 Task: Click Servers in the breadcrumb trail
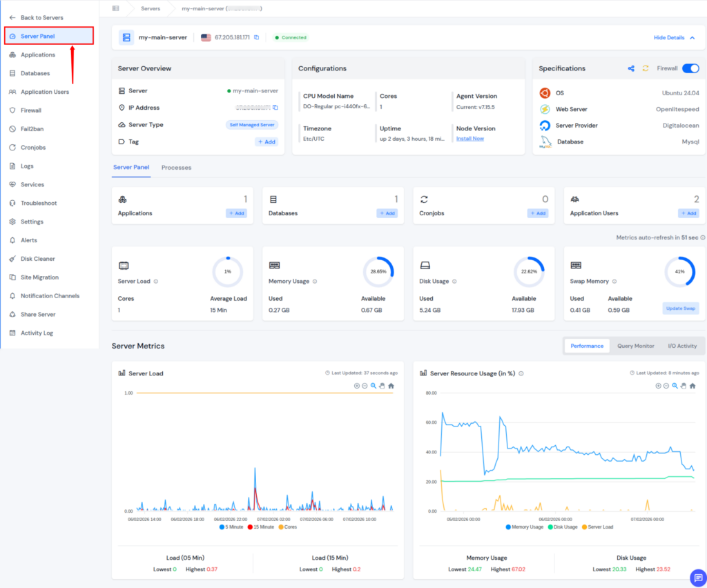151,10
